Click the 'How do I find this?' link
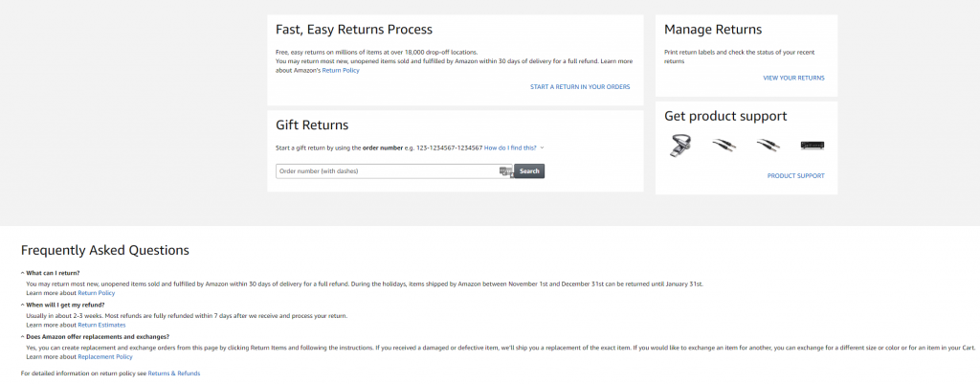The height and width of the screenshot is (385, 980). (x=510, y=148)
